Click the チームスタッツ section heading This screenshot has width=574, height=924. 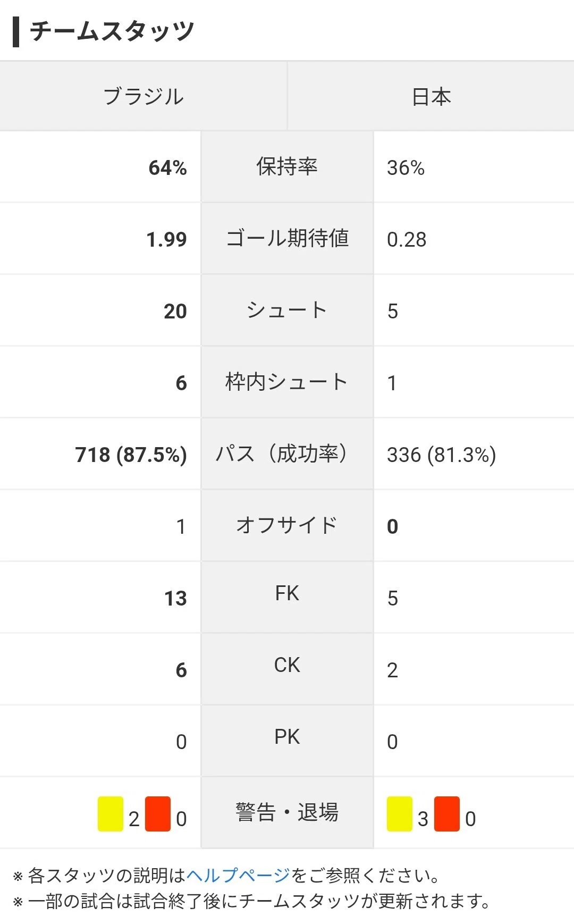coord(112,31)
